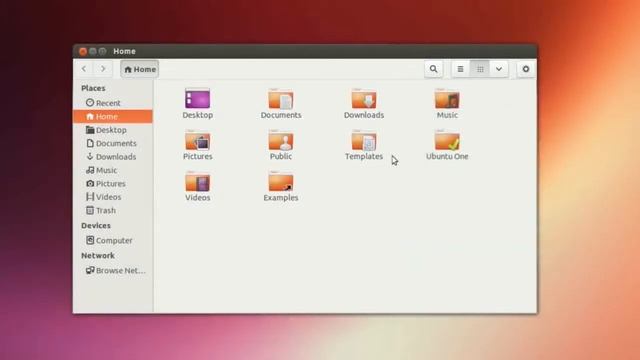Click the Computer drive sidebar icon
The height and width of the screenshot is (360, 640).
click(90, 240)
